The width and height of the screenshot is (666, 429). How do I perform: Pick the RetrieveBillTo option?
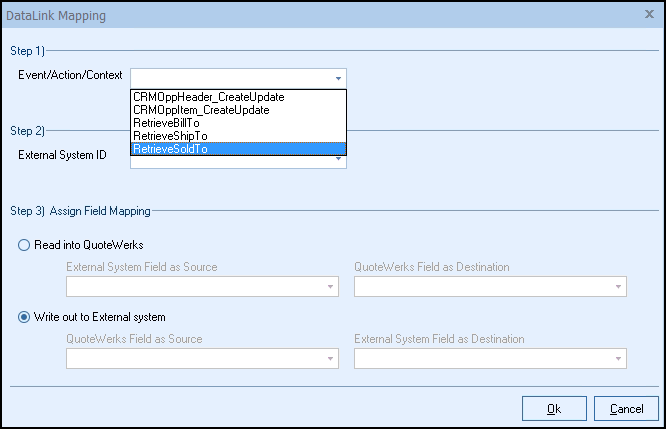[x=166, y=123]
